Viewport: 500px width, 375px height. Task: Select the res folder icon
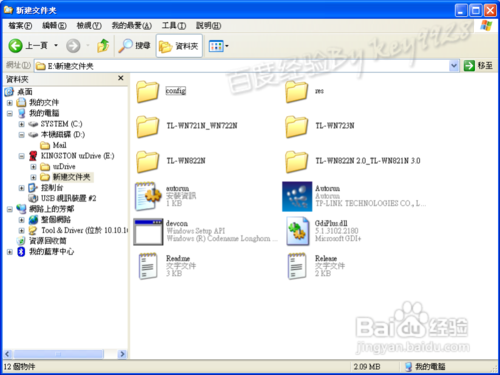(x=296, y=91)
